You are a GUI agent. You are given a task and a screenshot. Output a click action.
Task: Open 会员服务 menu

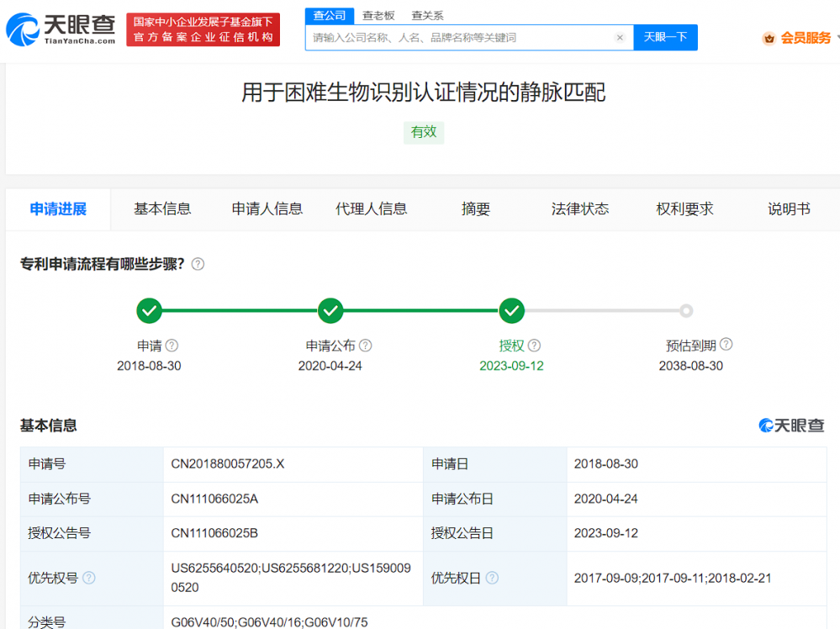tap(806, 38)
